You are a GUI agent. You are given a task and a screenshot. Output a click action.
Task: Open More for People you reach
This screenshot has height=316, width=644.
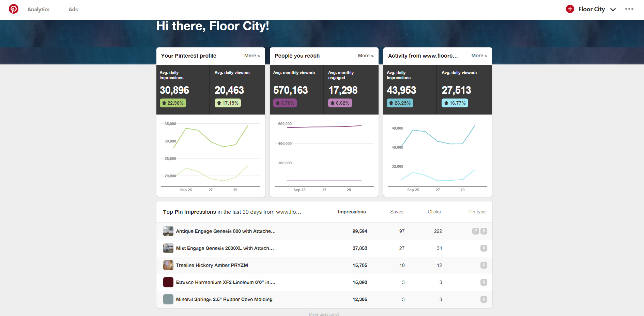click(366, 56)
